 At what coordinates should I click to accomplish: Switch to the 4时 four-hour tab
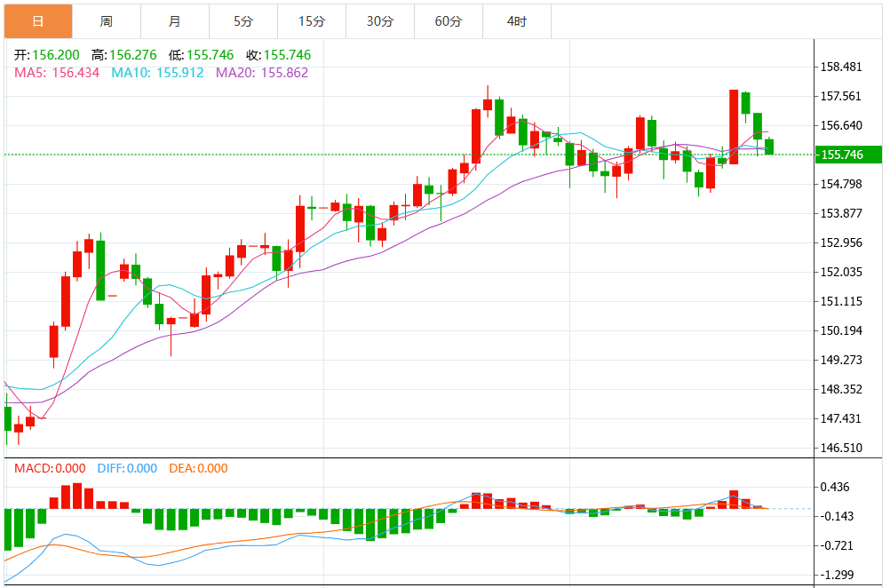click(x=516, y=20)
